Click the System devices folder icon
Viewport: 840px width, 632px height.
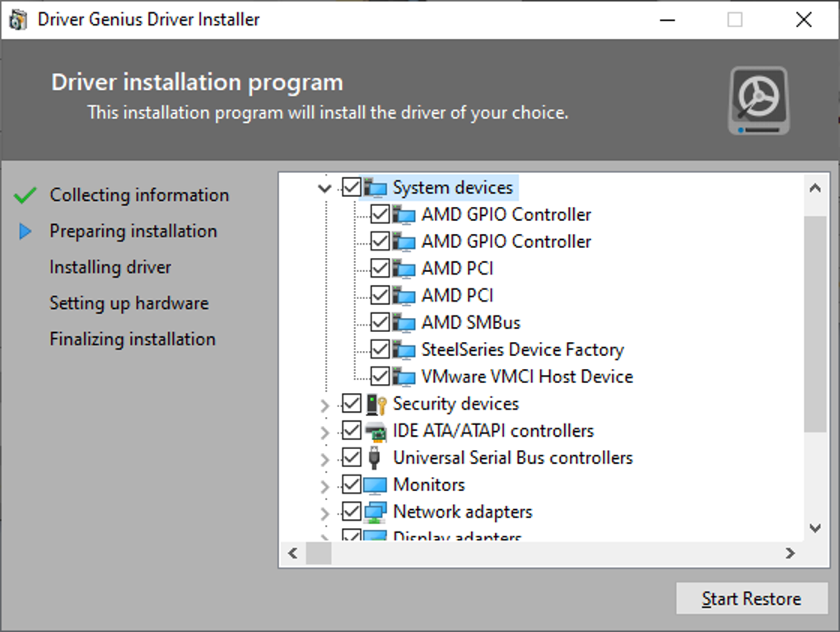point(376,188)
